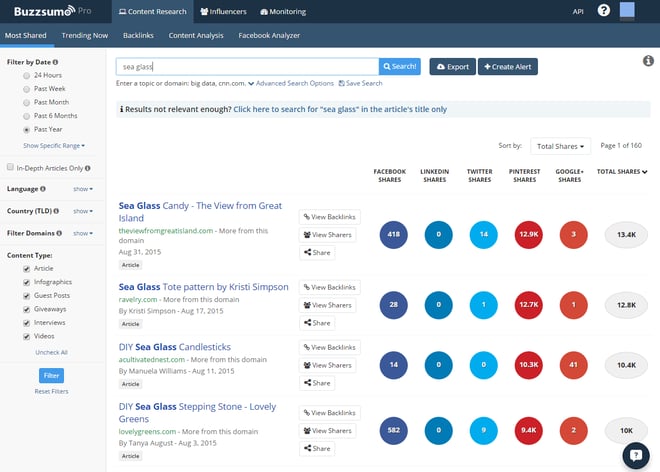Uncheck the Videos content type

[x=27, y=336]
